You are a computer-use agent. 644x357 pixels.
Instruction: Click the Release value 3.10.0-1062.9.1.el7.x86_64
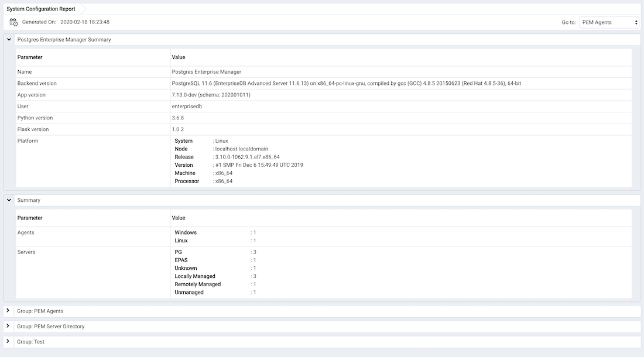(247, 157)
